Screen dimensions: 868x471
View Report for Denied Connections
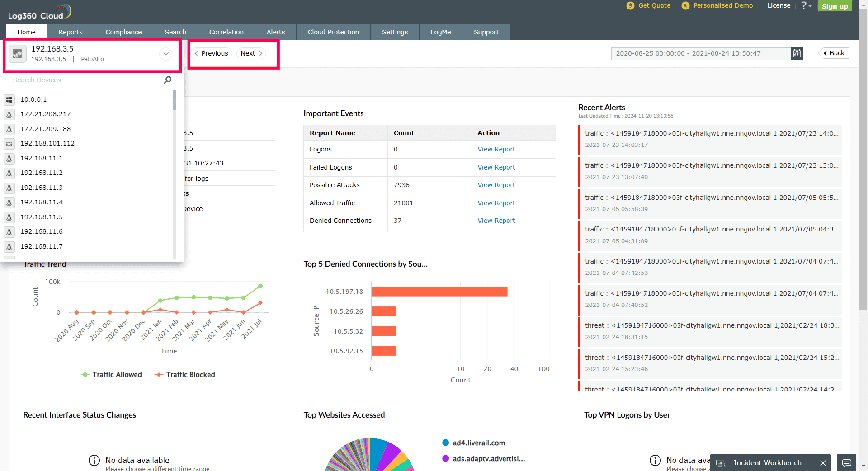496,221
